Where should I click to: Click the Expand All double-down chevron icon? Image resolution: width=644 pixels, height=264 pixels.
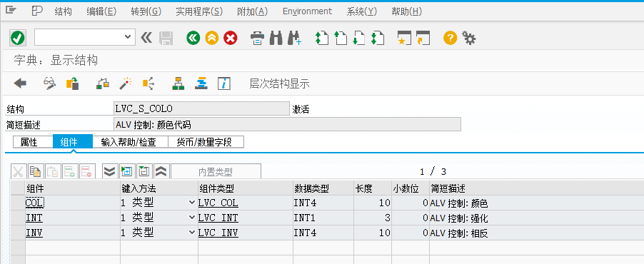pos(110,171)
